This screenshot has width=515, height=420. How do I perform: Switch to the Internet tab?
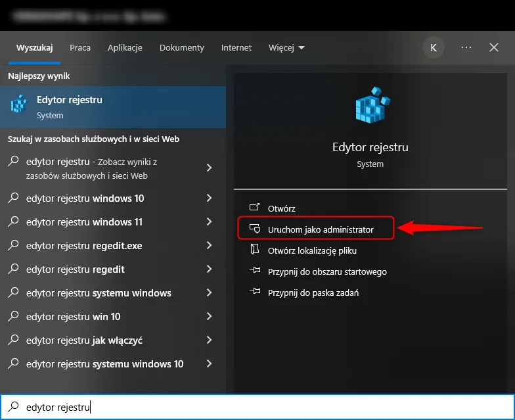pos(236,47)
